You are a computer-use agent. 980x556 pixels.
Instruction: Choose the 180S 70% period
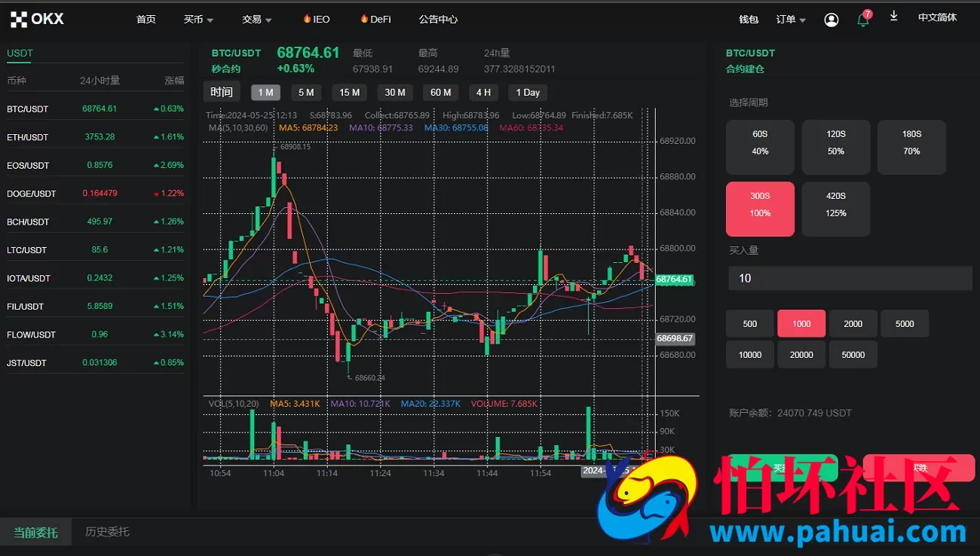click(911, 147)
